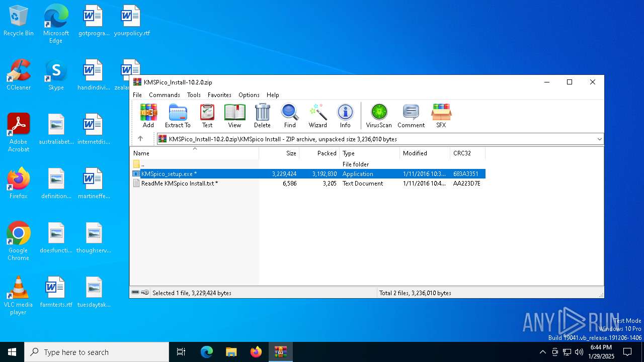Select CCleaner desktop shortcut
The width and height of the screenshot is (644, 362).
(x=19, y=75)
